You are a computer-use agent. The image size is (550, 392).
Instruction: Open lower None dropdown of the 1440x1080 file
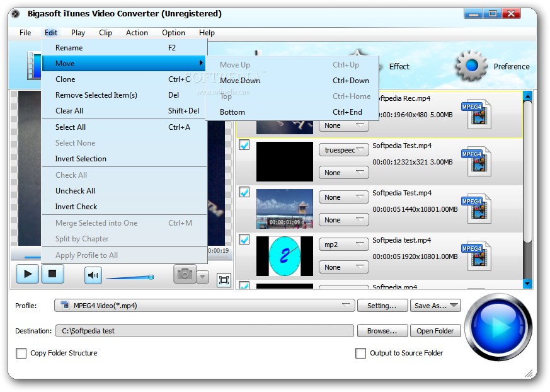(x=344, y=220)
